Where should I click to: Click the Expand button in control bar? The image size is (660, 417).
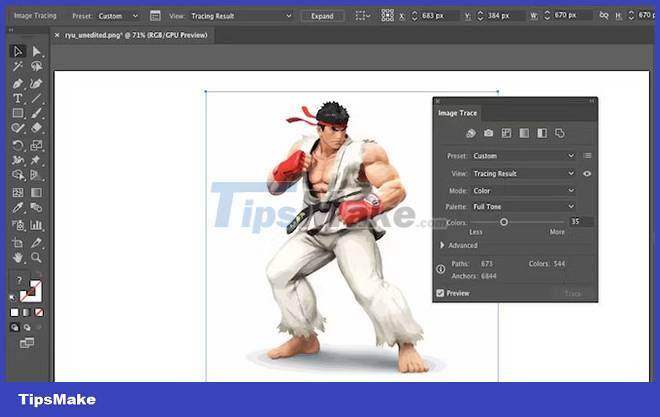(x=322, y=16)
